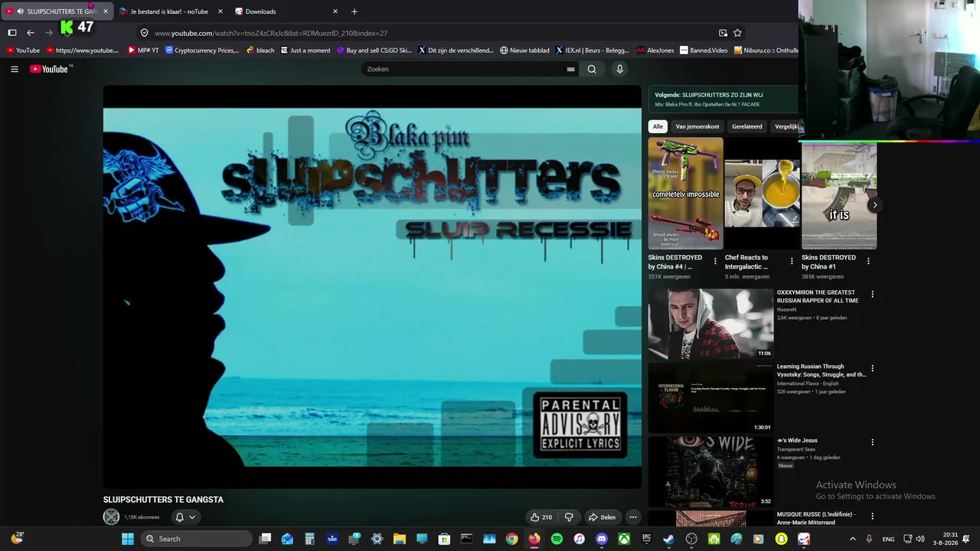980x551 pixels.
Task: Click the search magnifier button on YouTube
Action: 592,69
